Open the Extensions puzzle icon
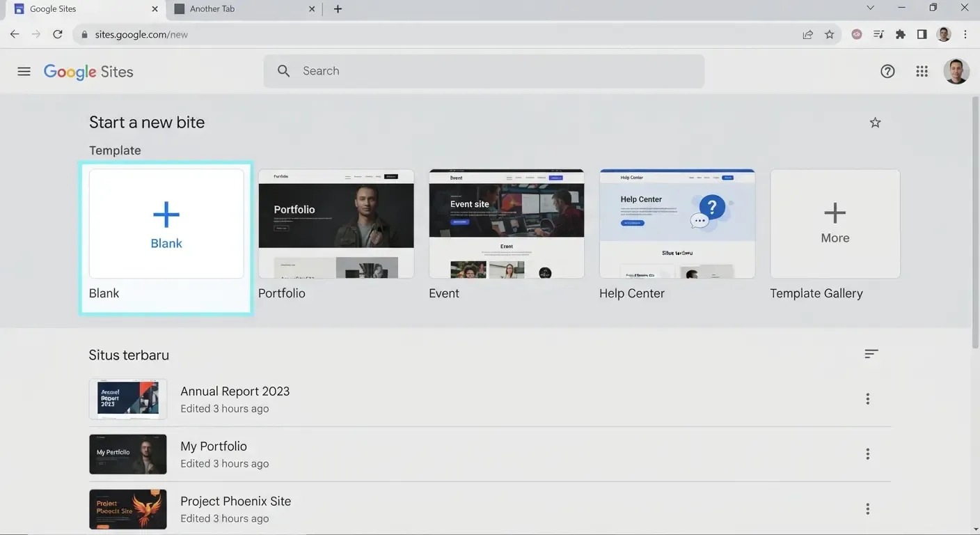Screen dimensions: 980x535 tap(901, 34)
